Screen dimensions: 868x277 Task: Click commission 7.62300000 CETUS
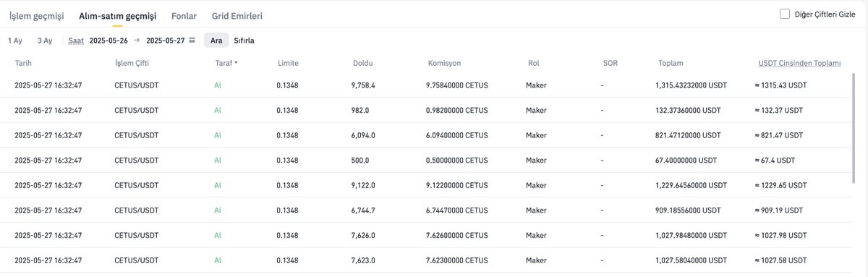tap(457, 260)
